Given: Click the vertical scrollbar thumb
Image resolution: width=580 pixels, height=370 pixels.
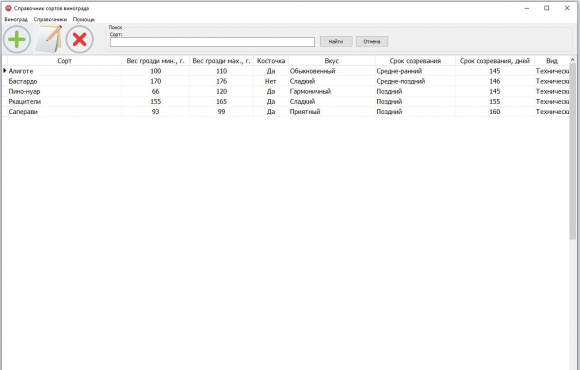Looking at the screenshot, I should [573, 151].
